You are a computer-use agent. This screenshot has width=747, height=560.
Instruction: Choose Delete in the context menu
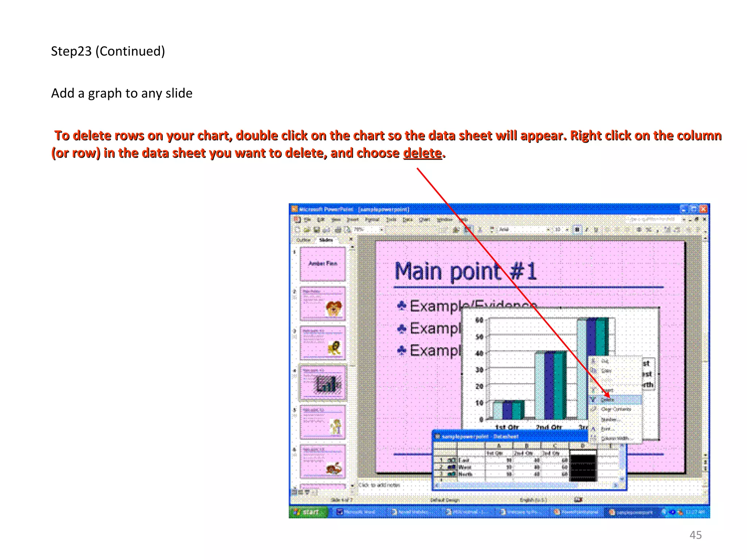tap(615, 400)
